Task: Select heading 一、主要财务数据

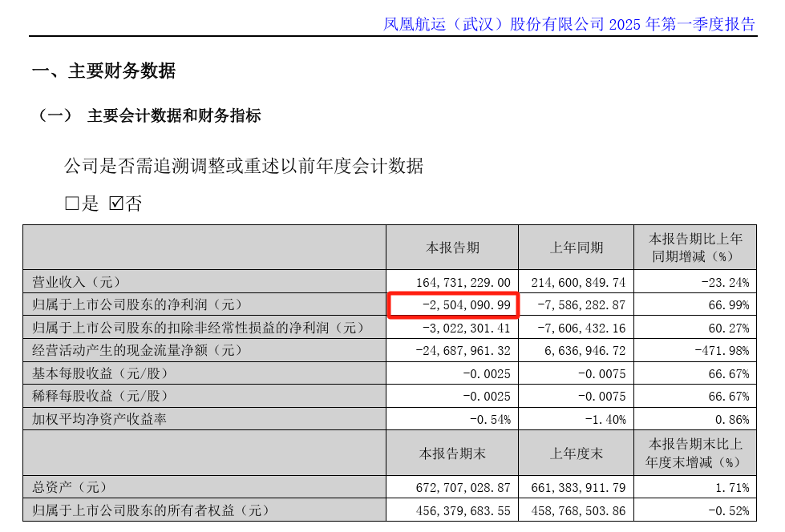Action: coord(103,71)
